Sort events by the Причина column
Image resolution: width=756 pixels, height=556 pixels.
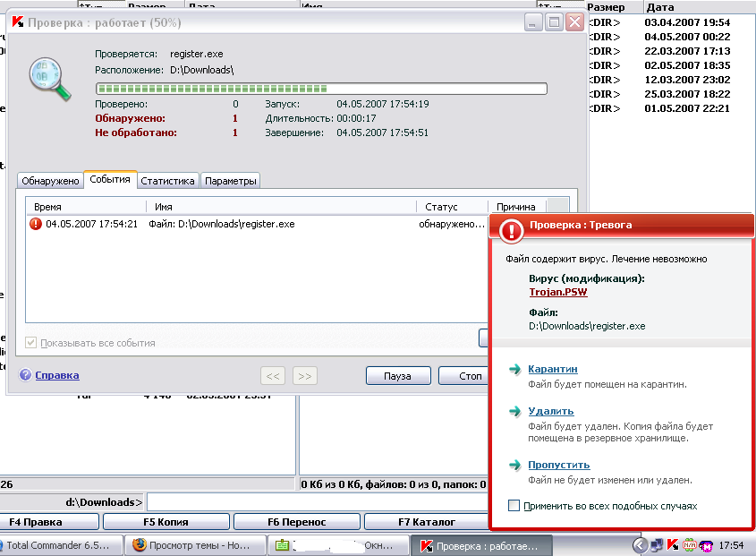pyautogui.click(x=517, y=207)
